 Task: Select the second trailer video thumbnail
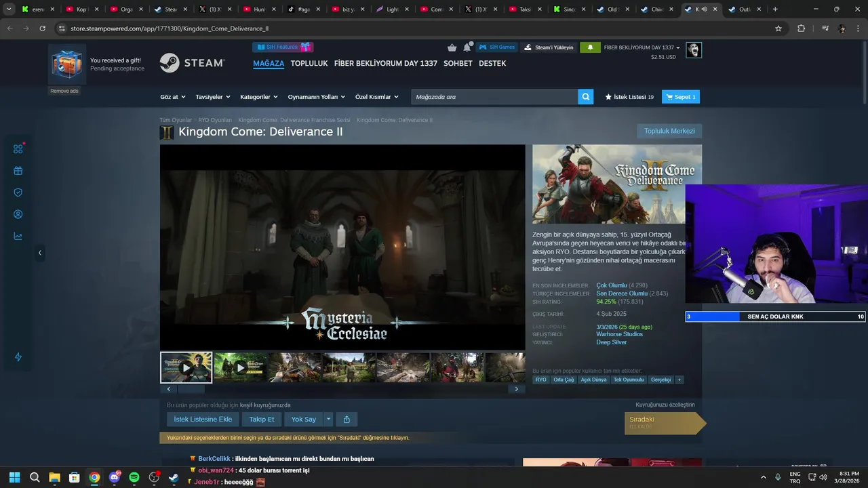240,367
